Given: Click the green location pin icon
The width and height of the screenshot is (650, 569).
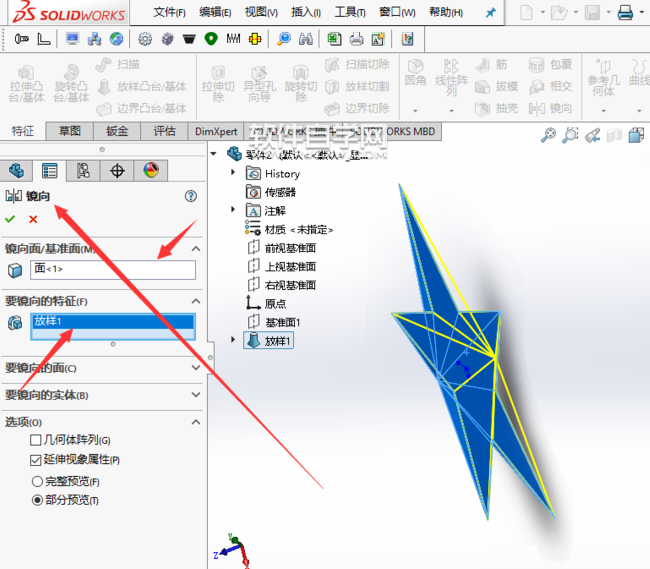Looking at the screenshot, I should [x=211, y=39].
